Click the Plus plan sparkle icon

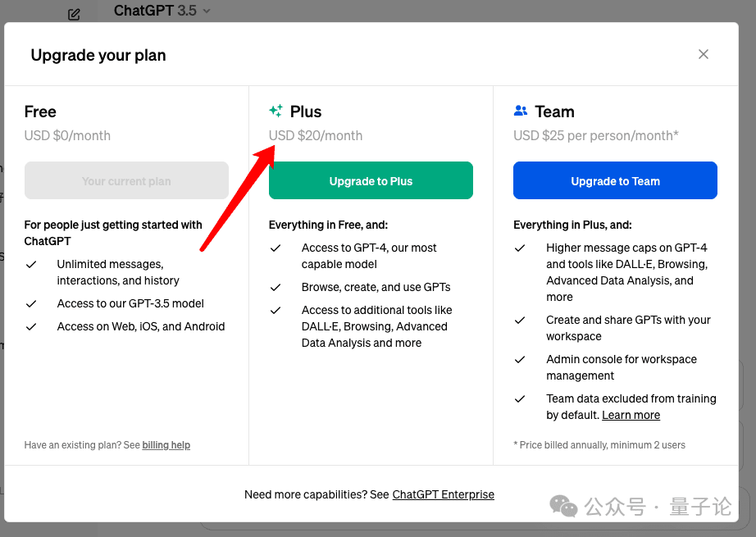[276, 111]
